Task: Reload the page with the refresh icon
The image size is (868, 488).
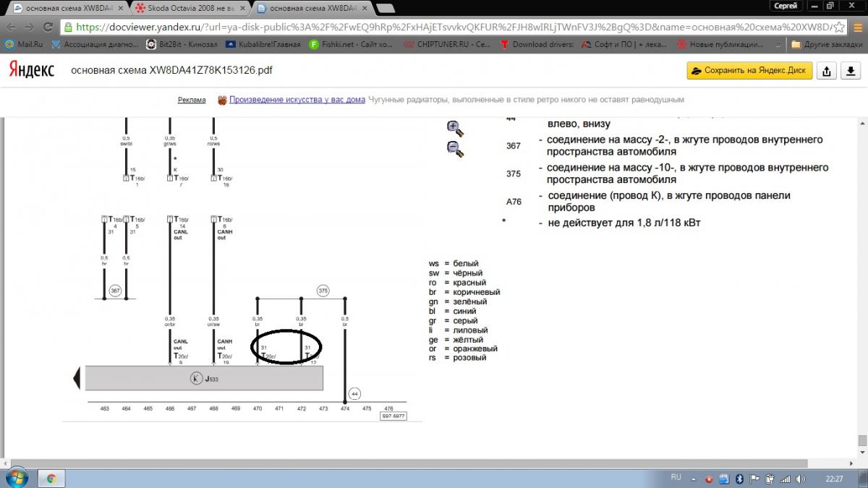Action: coord(48,27)
